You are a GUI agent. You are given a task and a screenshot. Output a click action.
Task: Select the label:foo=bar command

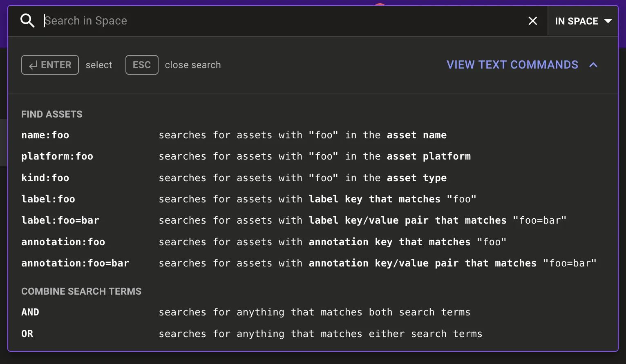(x=60, y=220)
